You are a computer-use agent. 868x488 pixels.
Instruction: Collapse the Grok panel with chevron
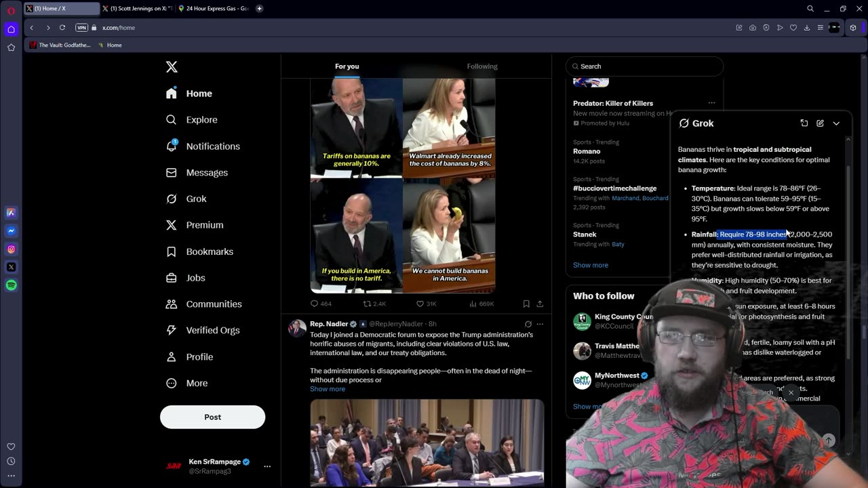836,123
